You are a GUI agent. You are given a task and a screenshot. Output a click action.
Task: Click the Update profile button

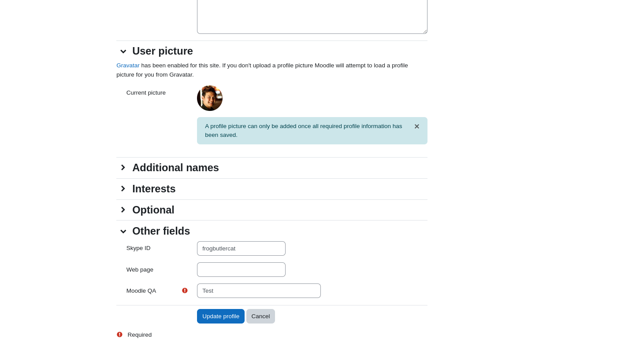[x=221, y=316]
